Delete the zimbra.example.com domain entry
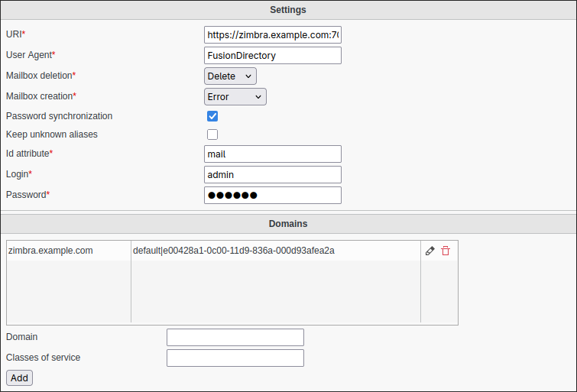577x392 pixels. click(446, 251)
